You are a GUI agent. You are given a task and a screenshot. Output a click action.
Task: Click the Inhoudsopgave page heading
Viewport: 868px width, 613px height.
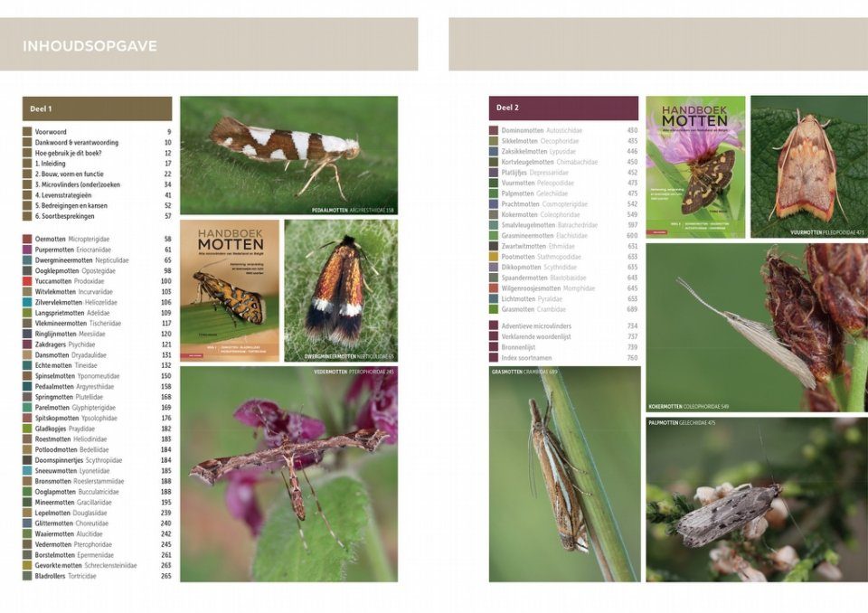click(90, 46)
